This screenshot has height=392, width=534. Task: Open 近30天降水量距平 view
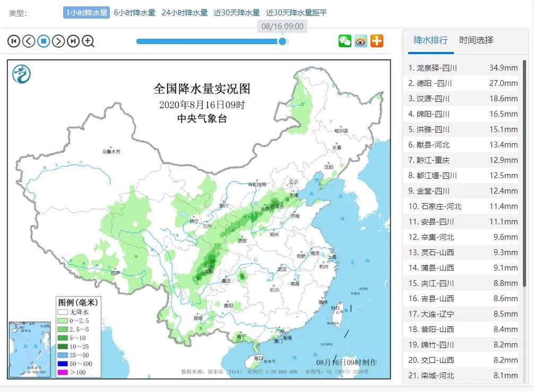[x=296, y=13]
